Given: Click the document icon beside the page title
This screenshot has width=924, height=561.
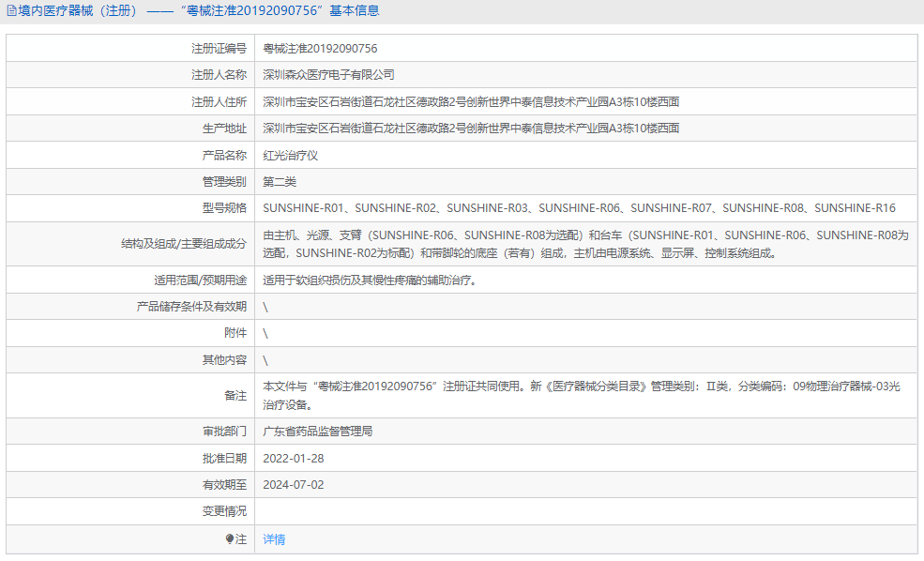Looking at the screenshot, I should pyautogui.click(x=11, y=10).
